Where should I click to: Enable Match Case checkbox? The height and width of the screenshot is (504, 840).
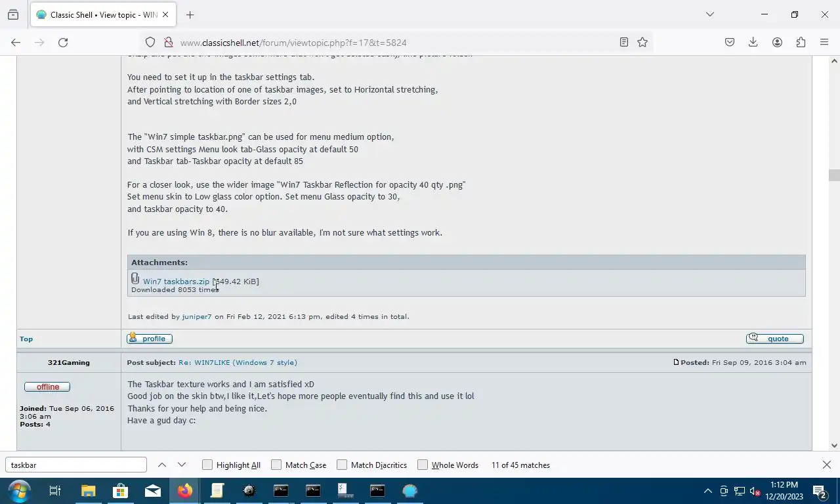[276, 465]
